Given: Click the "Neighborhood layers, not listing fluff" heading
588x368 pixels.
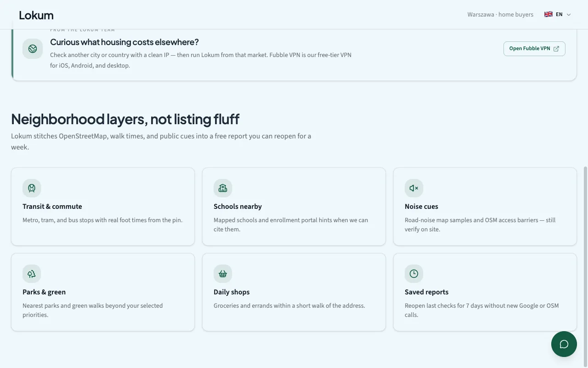Looking at the screenshot, I should [125, 119].
